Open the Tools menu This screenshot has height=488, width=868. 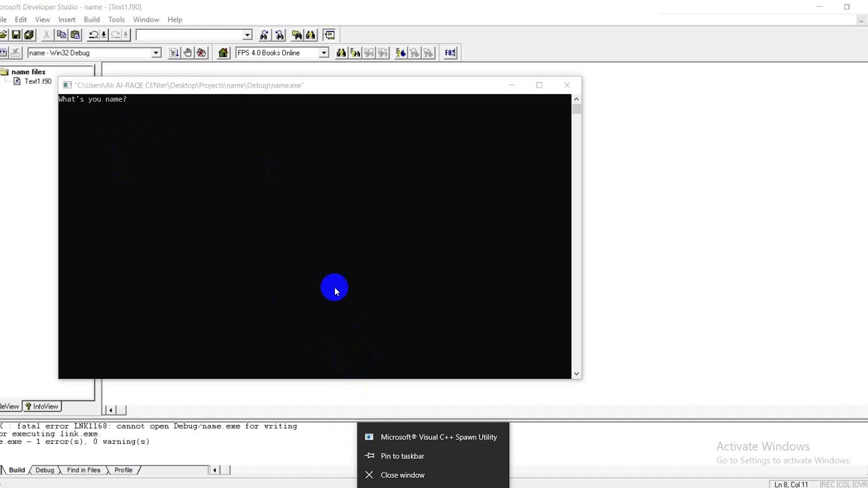(117, 20)
